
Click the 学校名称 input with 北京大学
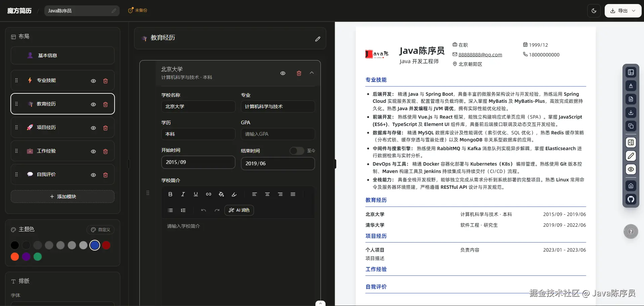coord(198,106)
